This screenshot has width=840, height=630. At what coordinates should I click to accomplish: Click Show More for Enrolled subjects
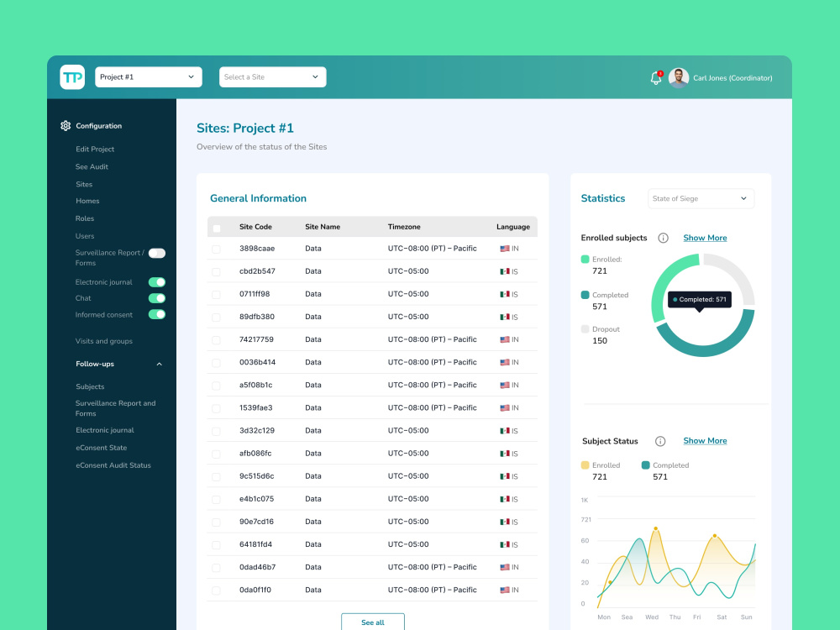[x=705, y=238]
